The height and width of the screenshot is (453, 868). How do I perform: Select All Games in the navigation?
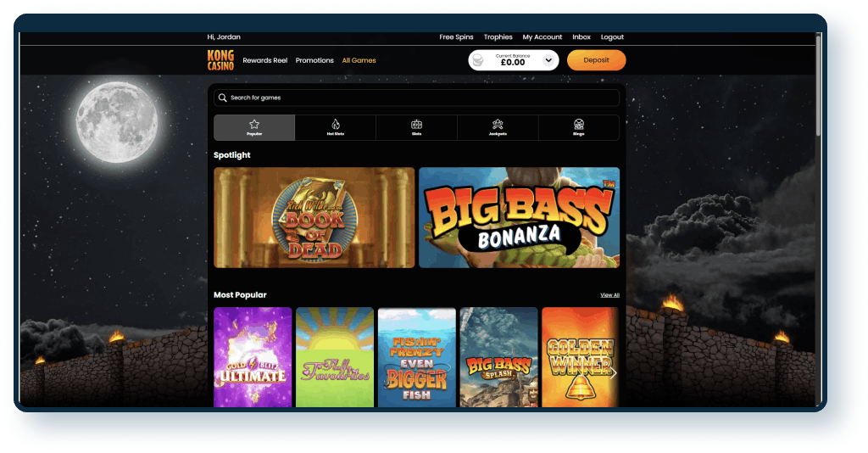(x=359, y=60)
